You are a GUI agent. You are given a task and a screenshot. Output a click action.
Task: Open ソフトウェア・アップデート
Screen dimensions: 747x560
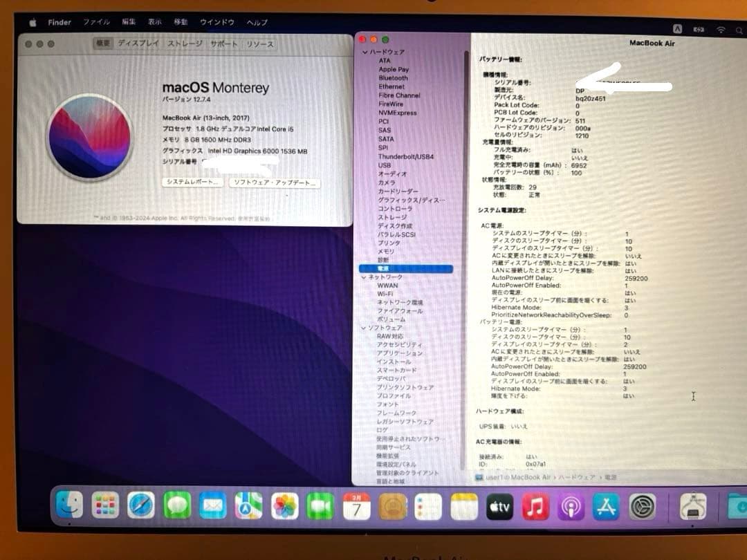click(275, 182)
